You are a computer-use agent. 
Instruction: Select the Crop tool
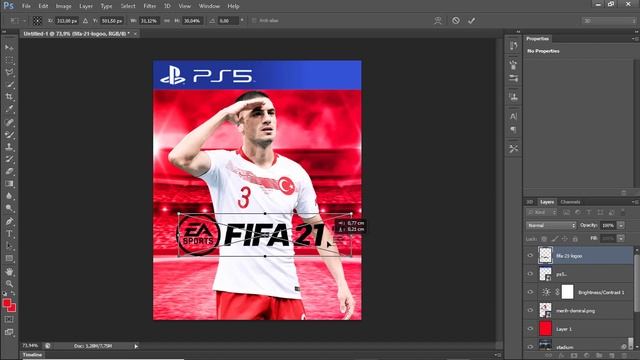pyautogui.click(x=9, y=97)
